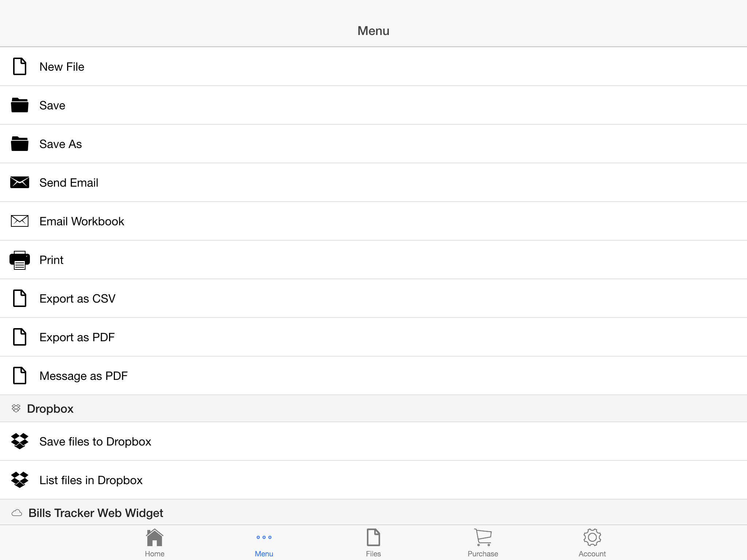The height and width of the screenshot is (560, 747).
Task: Select Export as CSV
Action: pos(373,298)
